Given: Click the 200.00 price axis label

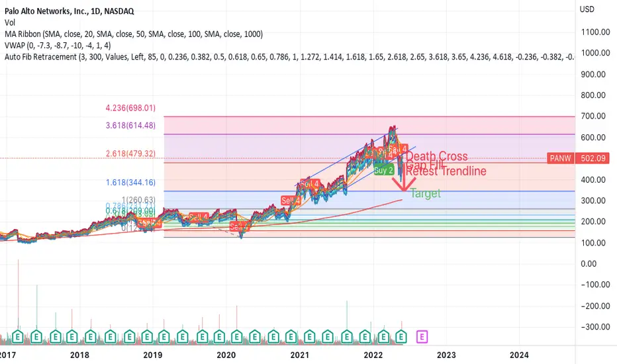Looking at the screenshot, I should [593, 222].
